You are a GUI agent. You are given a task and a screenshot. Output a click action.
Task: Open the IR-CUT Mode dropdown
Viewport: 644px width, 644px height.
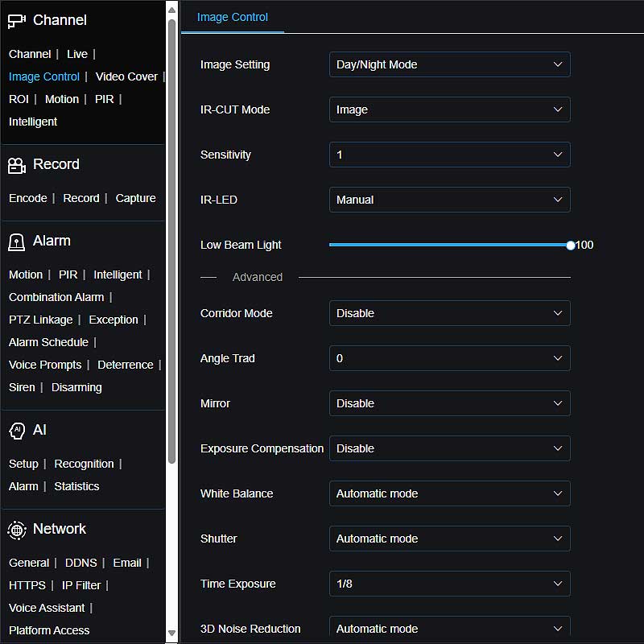[449, 109]
